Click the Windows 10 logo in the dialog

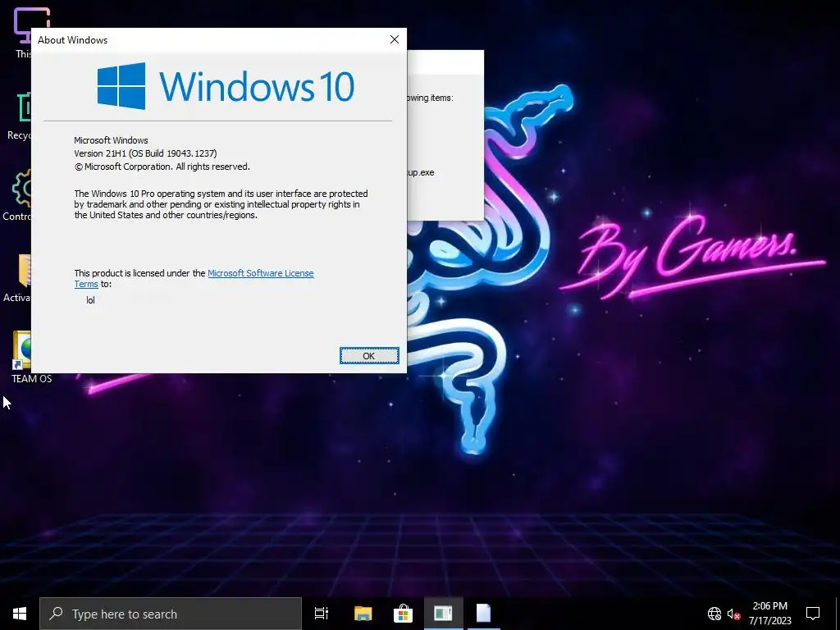pos(226,85)
